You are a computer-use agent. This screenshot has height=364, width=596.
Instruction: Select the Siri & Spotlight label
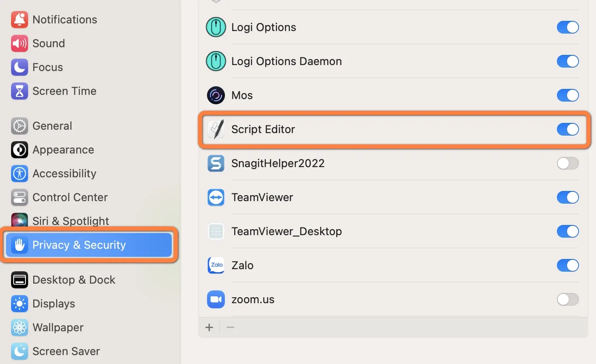(x=71, y=221)
